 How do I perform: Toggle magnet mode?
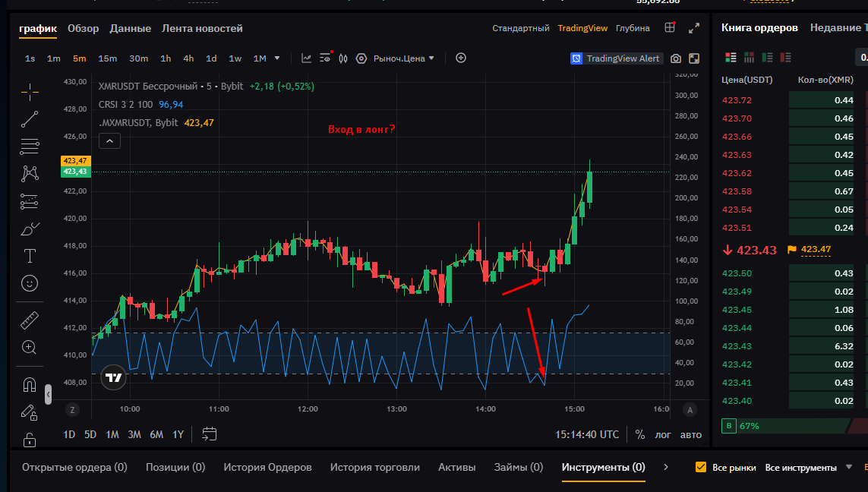pyautogui.click(x=30, y=385)
